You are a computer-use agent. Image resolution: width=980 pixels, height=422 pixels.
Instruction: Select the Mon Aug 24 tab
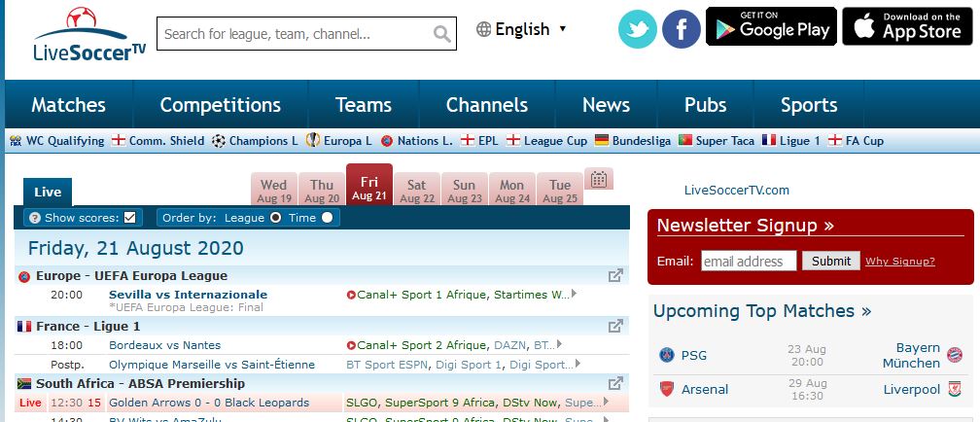click(511, 190)
